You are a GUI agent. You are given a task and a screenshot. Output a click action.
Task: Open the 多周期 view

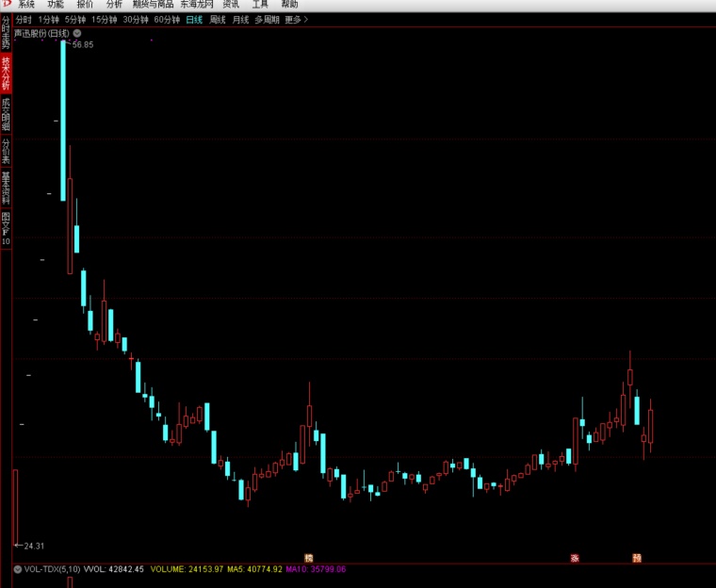tap(268, 20)
